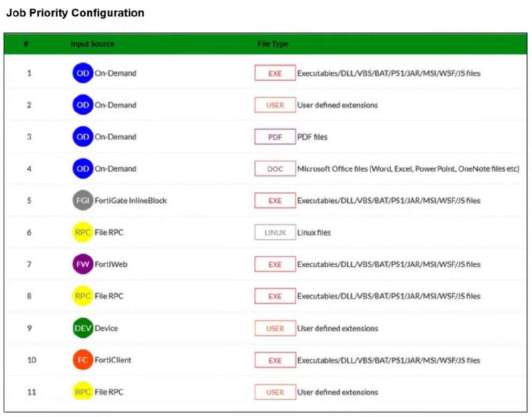Click the FortiClient input source label
The image size is (532, 417).
113,360
